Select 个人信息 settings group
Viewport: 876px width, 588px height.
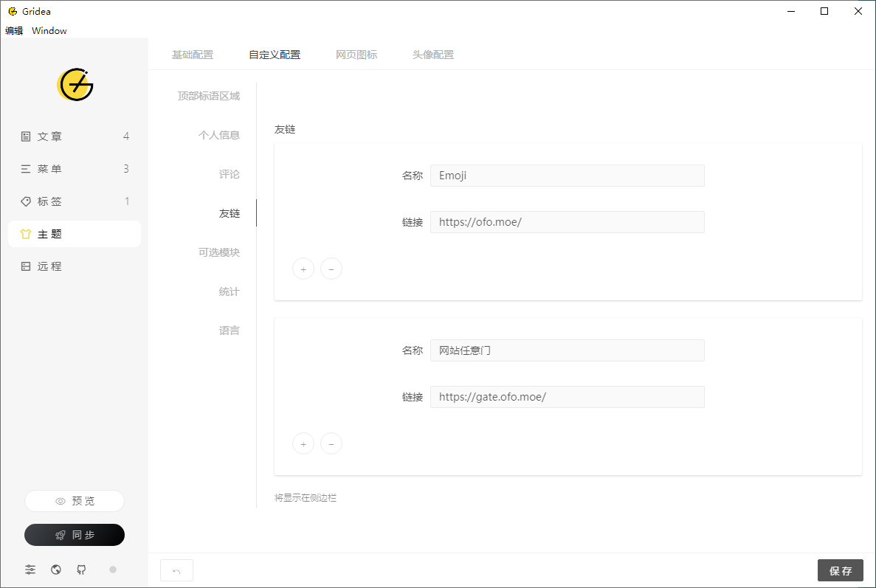pyautogui.click(x=219, y=135)
